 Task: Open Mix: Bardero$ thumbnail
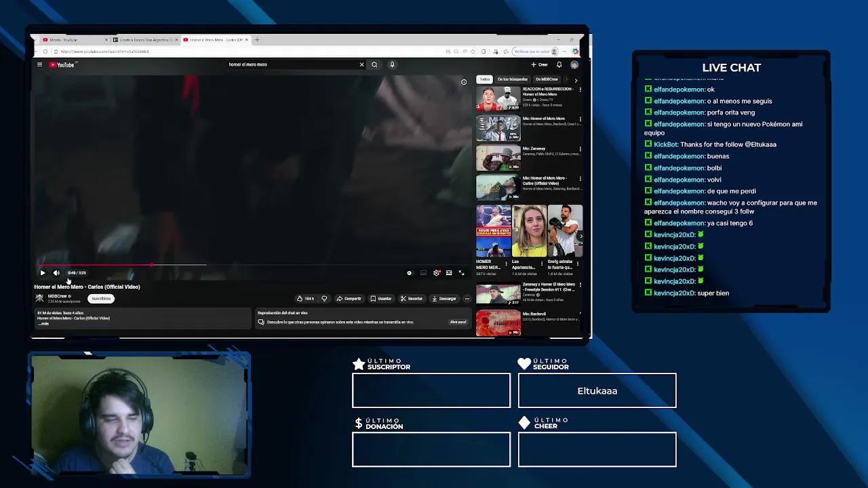(x=498, y=323)
